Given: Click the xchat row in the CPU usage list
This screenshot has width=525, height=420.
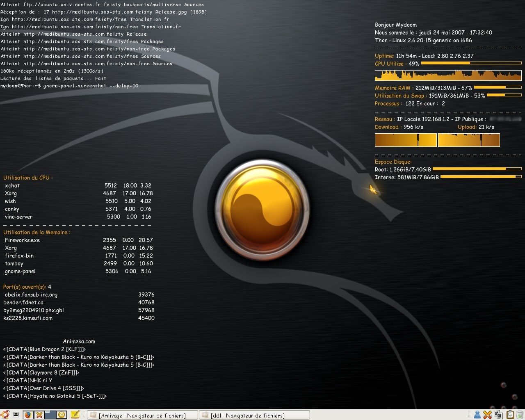Looking at the screenshot, I should click(78, 185).
